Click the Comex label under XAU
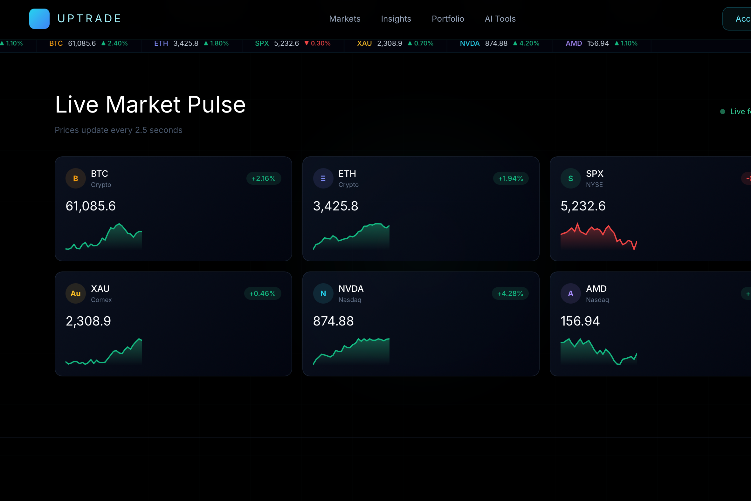This screenshot has height=501, width=751. (101, 300)
